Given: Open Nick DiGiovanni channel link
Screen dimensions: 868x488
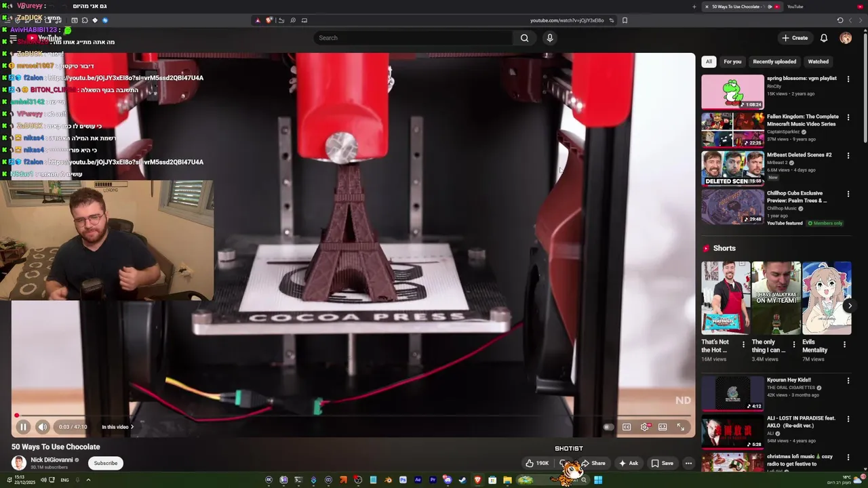Looking at the screenshot, I should pos(52,460).
